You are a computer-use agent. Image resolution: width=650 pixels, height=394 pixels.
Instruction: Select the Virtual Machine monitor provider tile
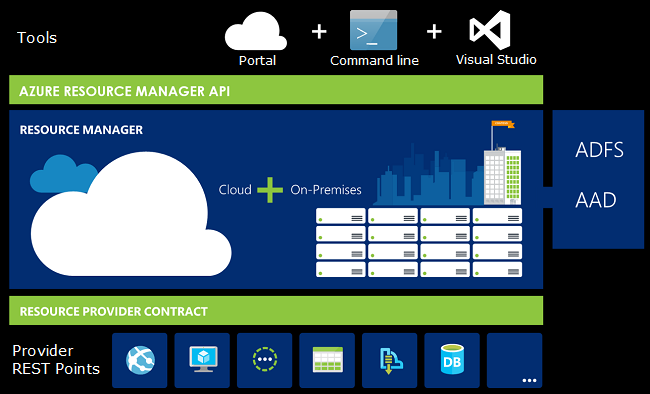(x=202, y=360)
